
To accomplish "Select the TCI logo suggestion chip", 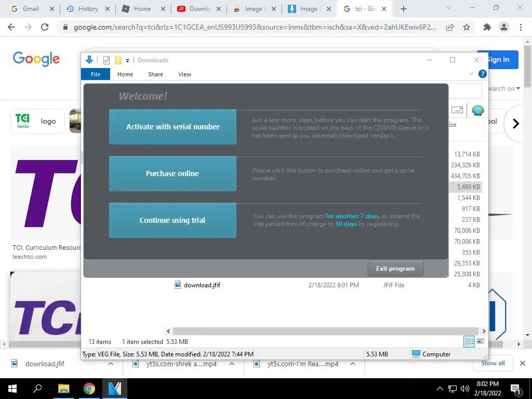I will pyautogui.click(x=37, y=121).
